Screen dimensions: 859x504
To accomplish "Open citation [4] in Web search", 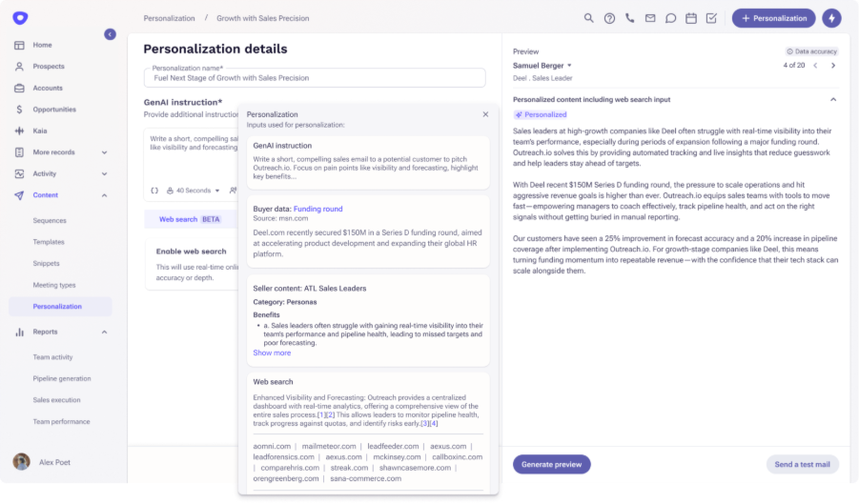I will [434, 424].
